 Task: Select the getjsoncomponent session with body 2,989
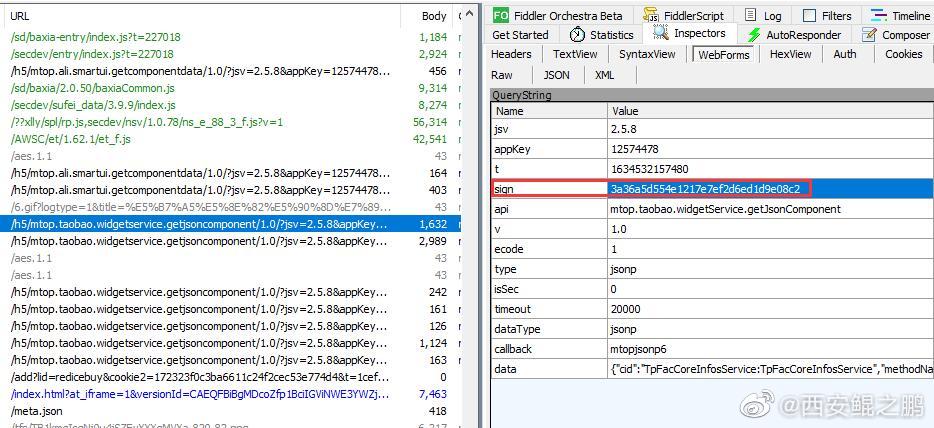[231, 241]
